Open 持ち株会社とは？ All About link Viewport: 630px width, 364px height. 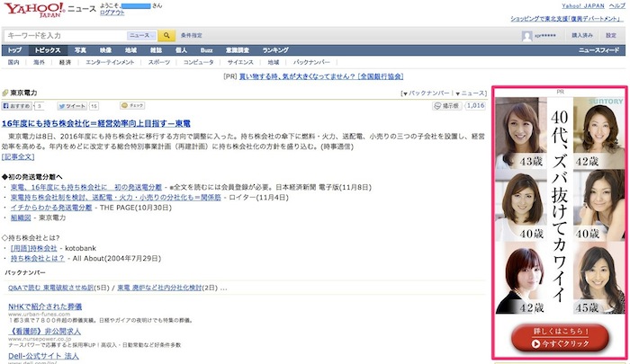tap(38, 259)
